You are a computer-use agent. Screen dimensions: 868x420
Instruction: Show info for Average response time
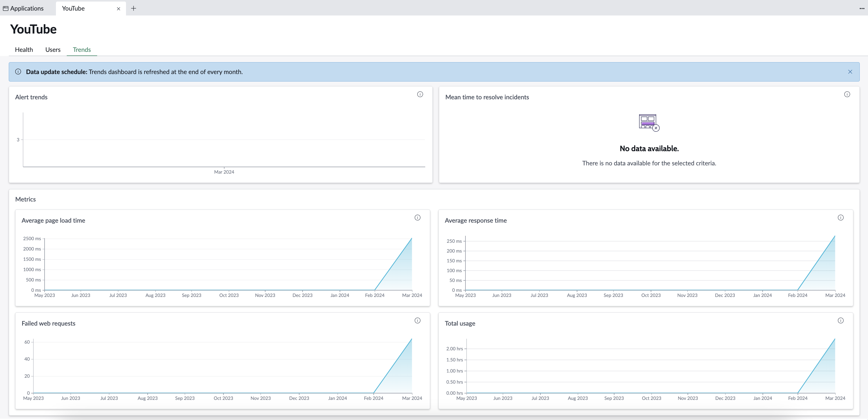pos(840,217)
